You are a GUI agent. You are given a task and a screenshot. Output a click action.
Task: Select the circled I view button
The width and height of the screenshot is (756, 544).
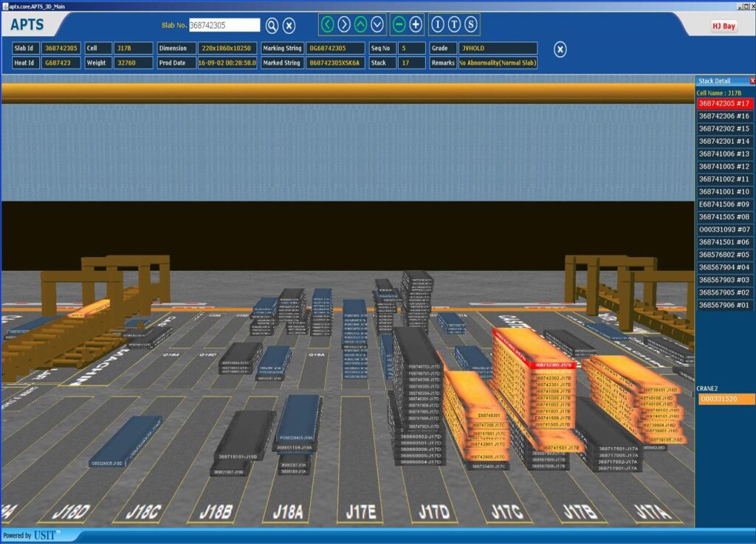(437, 24)
